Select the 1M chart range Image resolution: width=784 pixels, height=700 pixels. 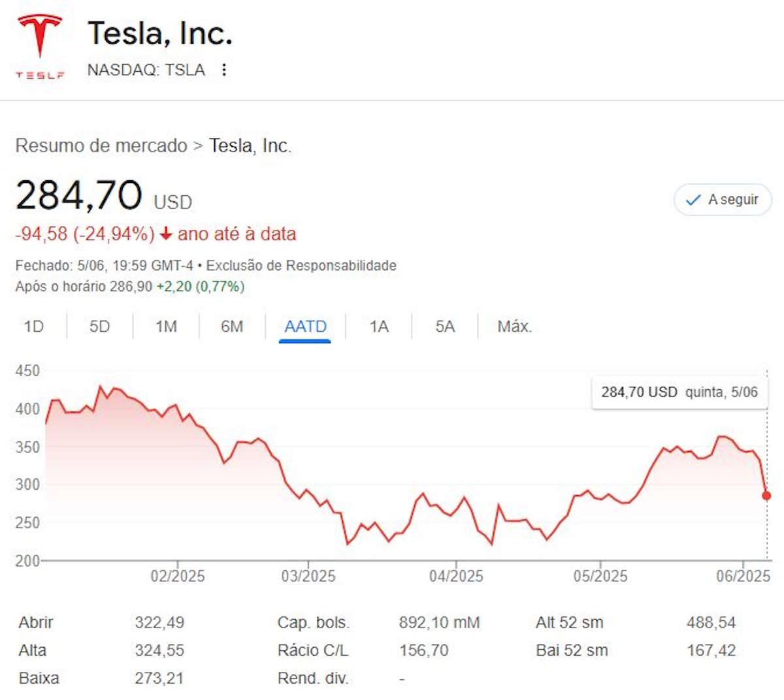coord(166,326)
